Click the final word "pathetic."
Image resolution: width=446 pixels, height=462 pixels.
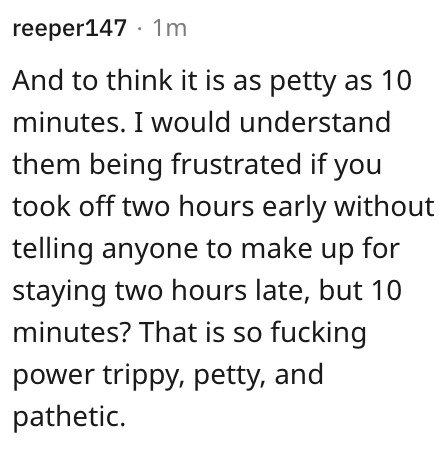[69, 417]
